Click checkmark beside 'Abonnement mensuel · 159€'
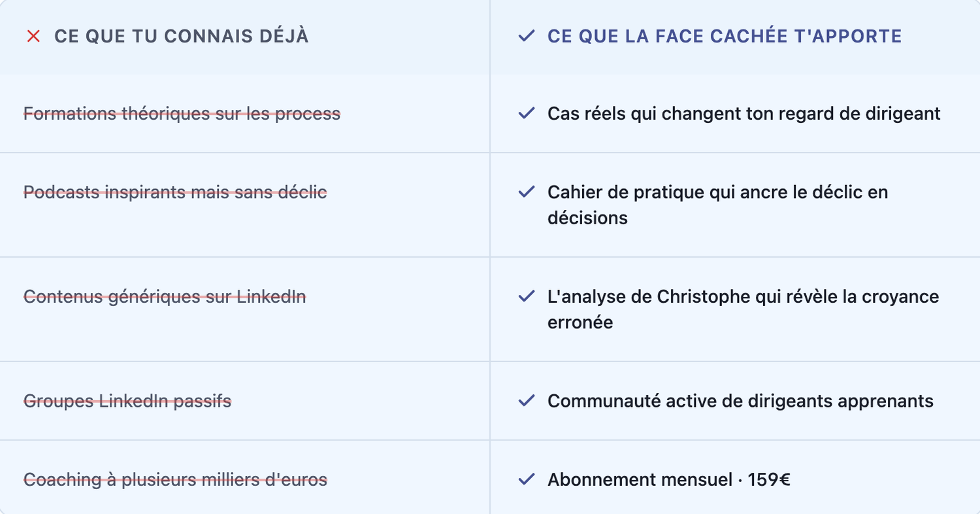This screenshot has height=514, width=980. pos(526,479)
